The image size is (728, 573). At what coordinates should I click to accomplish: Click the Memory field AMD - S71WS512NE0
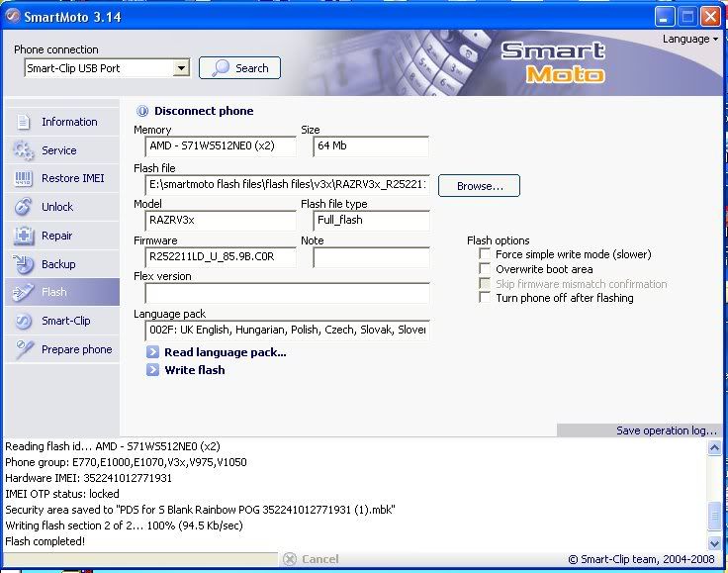click(x=221, y=146)
